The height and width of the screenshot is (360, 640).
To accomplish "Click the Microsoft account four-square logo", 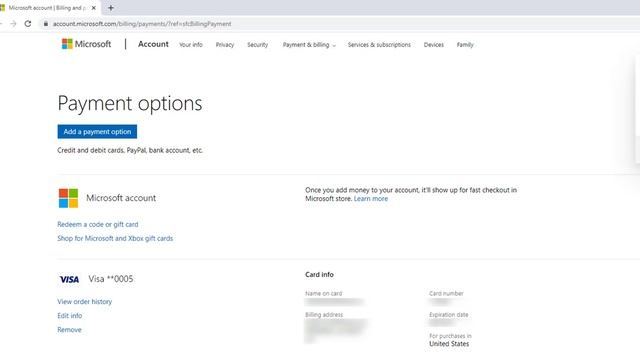I will pyautogui.click(x=68, y=198).
